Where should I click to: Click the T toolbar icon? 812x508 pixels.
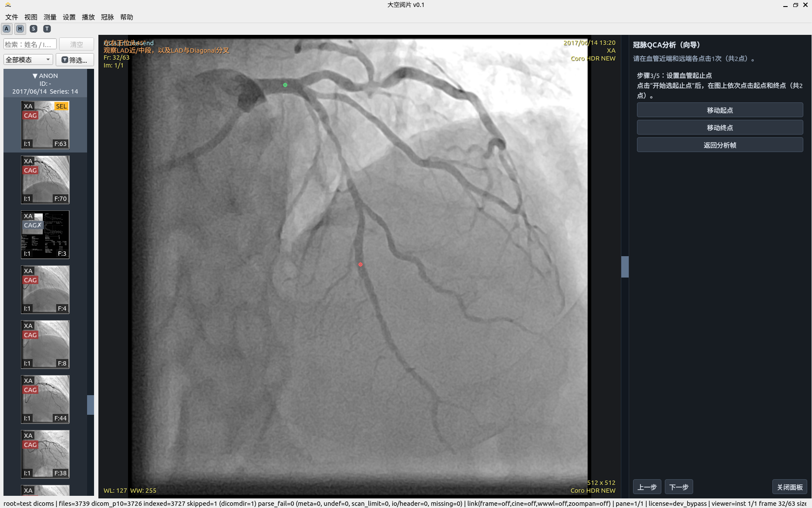pyautogui.click(x=47, y=29)
